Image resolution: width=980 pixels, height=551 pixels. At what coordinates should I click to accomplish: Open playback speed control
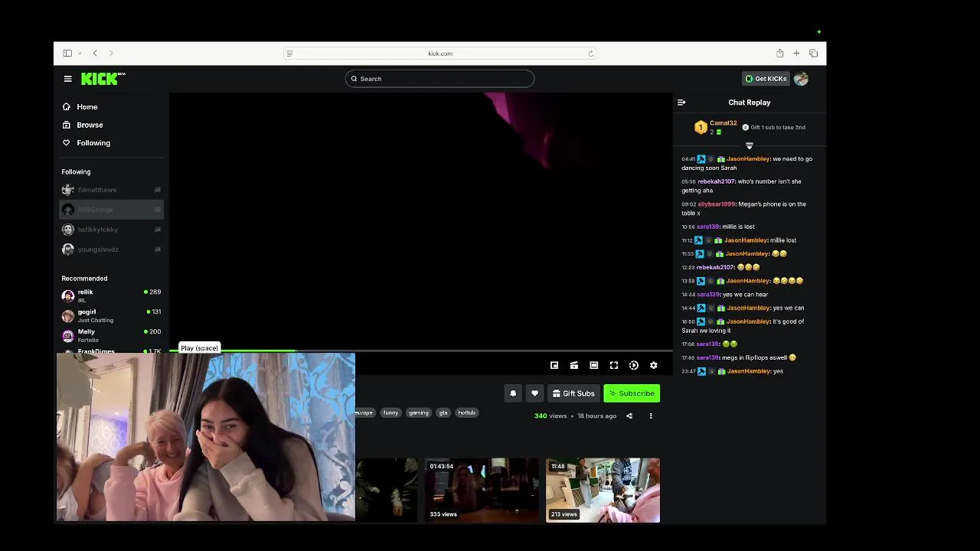[x=634, y=366]
